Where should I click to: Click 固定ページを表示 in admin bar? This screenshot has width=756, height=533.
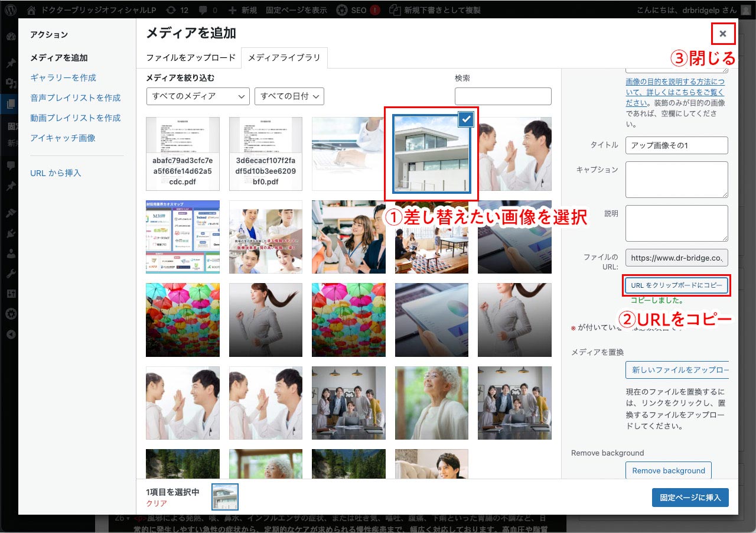click(296, 10)
